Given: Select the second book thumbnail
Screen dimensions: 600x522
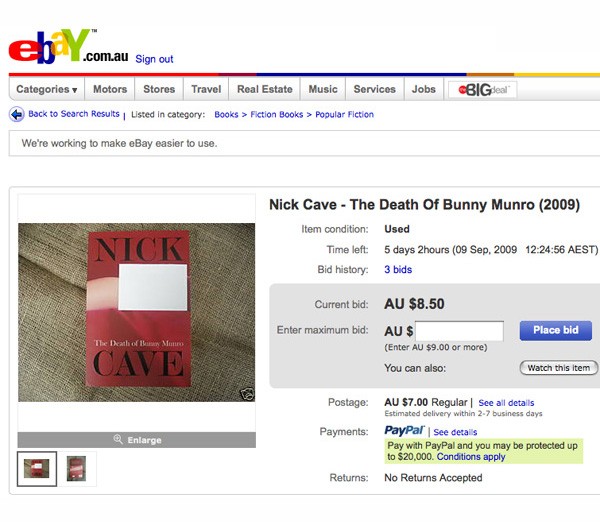Looking at the screenshot, I should [76, 469].
